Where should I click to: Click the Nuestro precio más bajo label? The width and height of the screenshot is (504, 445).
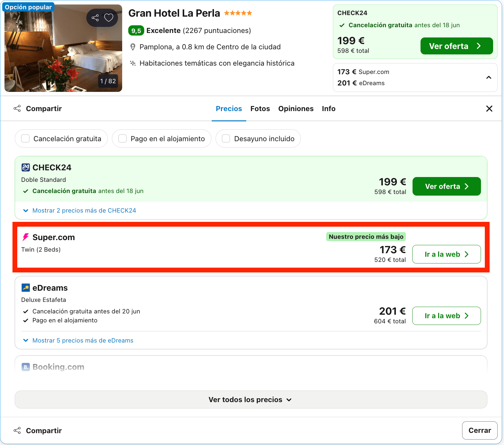tap(366, 237)
